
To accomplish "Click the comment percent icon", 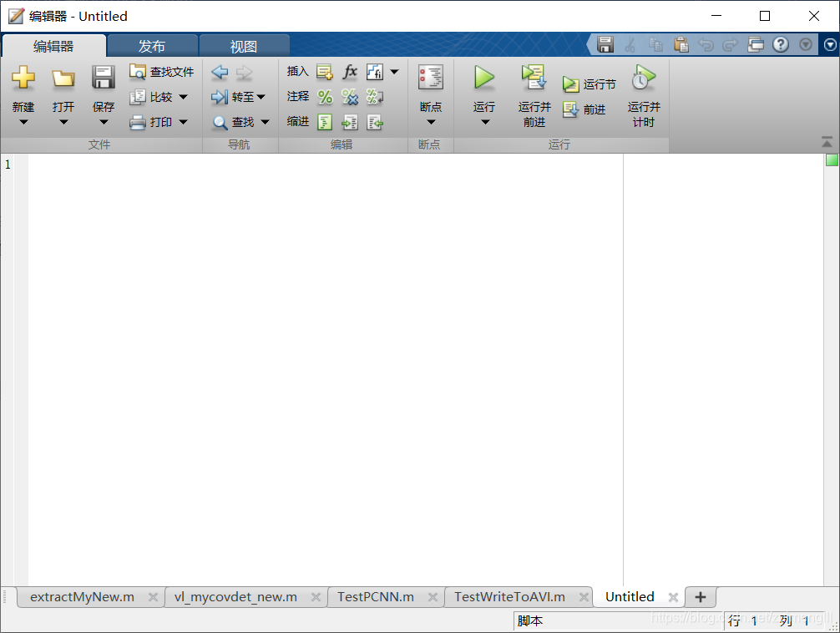I will click(x=325, y=97).
